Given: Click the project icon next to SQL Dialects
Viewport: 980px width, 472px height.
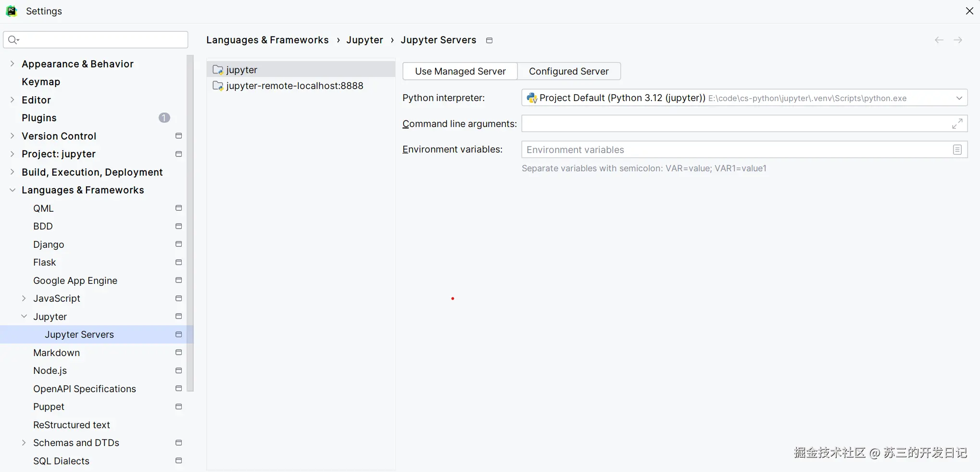Looking at the screenshot, I should click(x=179, y=461).
